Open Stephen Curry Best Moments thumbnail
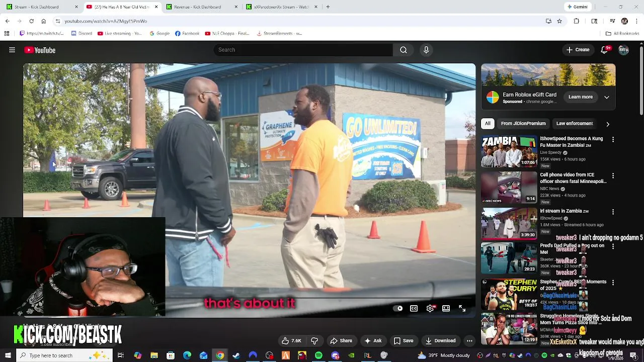644x362 pixels. click(509, 295)
